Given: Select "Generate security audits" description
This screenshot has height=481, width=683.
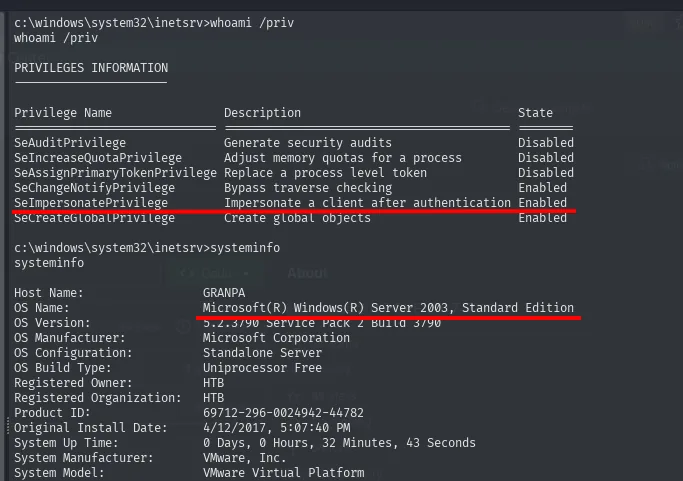Looking at the screenshot, I should tap(308, 143).
